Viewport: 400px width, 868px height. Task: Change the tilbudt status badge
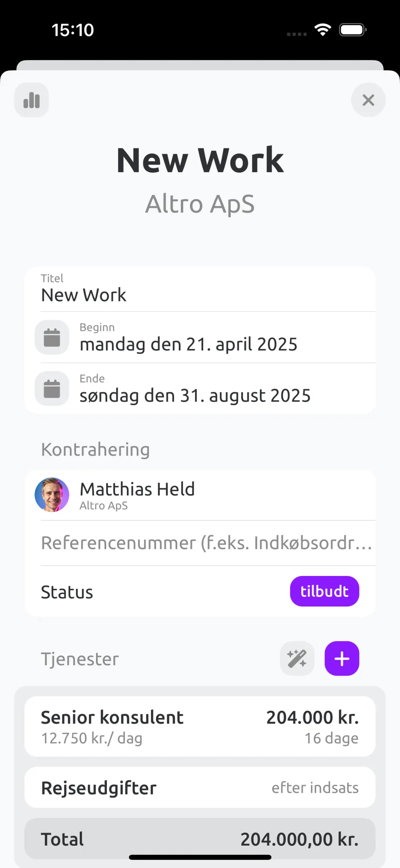coord(324,591)
